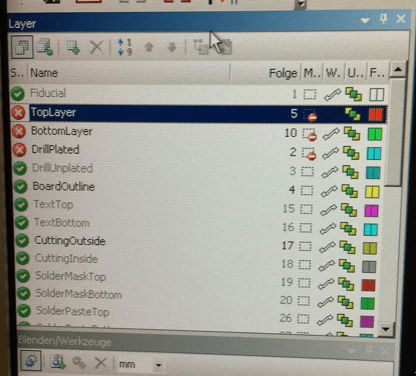This screenshot has height=376, width=416.
Task: Select the DrillPlated layer name
Action: [x=55, y=149]
